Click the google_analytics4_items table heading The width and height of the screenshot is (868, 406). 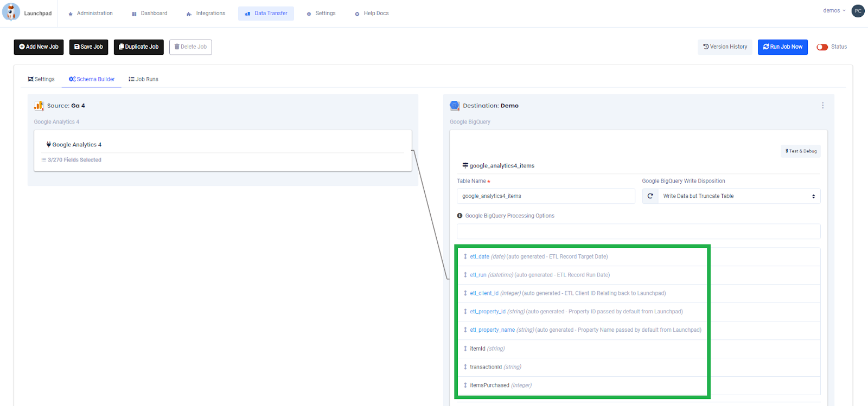pos(502,166)
